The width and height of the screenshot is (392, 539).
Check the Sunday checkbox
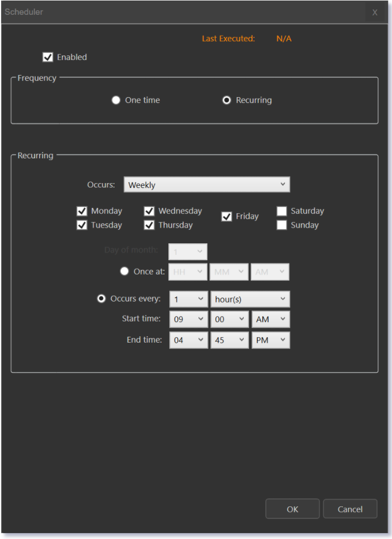tap(282, 225)
